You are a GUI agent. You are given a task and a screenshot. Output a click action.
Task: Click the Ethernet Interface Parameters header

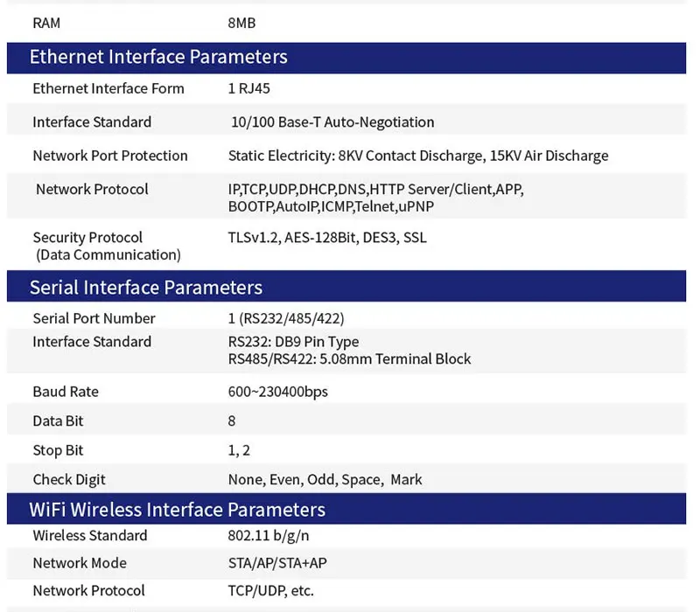[x=158, y=58]
